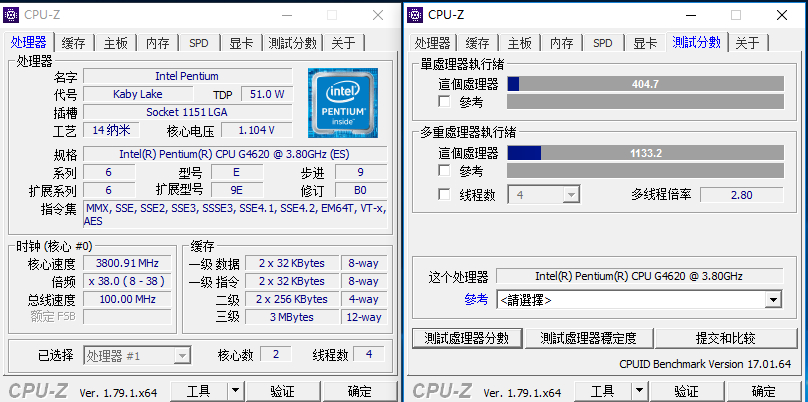Image resolution: width=808 pixels, height=402 pixels.
Task: Click 測試處理器分數 benchmark button
Action: 467,338
